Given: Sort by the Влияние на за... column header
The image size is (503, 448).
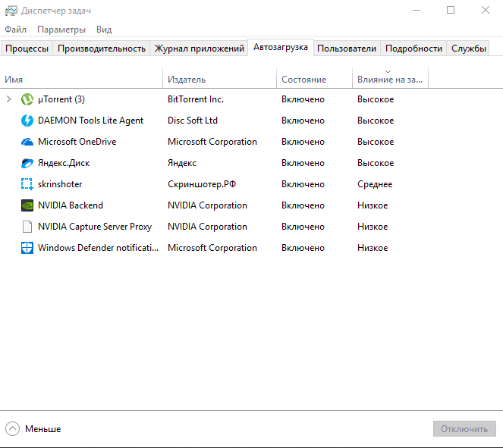Looking at the screenshot, I should 391,79.
